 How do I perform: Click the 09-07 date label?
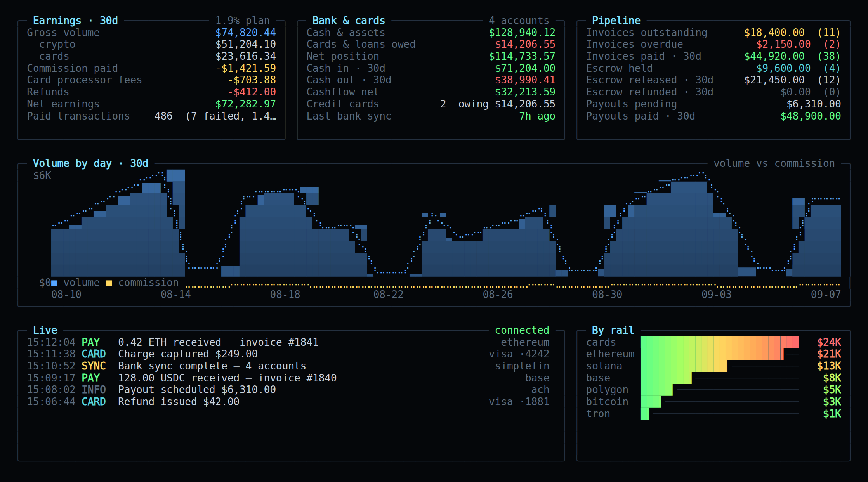826,295
